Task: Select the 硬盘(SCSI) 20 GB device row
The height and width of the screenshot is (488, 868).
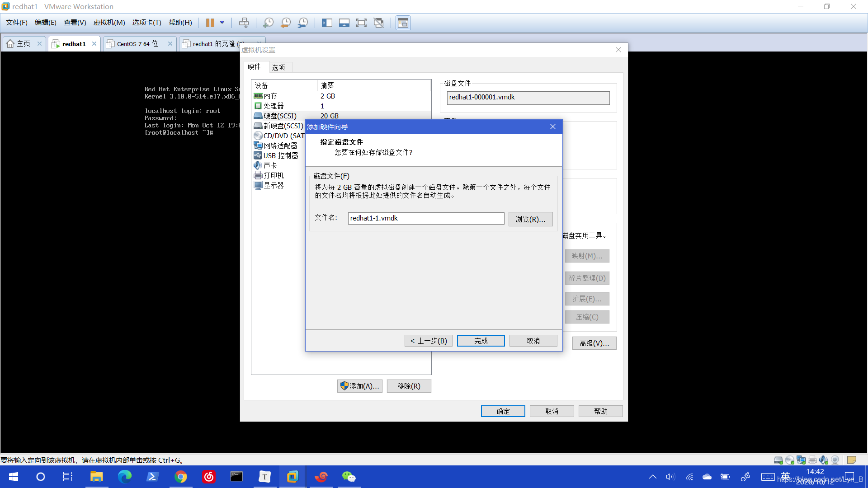Action: click(x=341, y=116)
